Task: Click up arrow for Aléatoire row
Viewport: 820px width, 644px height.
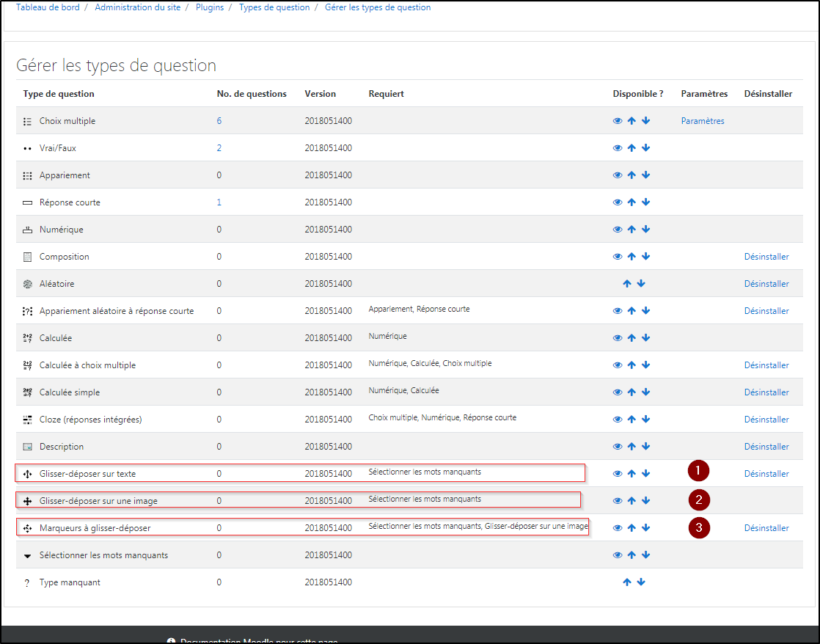Action: point(626,284)
